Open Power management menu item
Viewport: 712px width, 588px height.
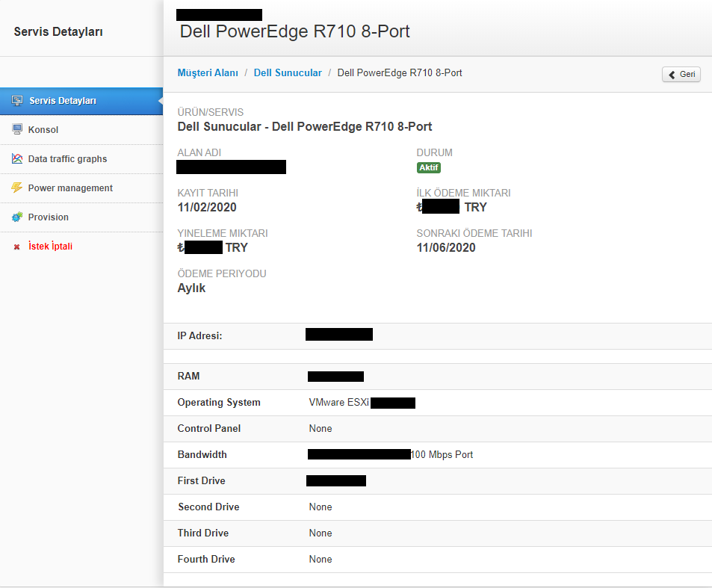pos(81,188)
